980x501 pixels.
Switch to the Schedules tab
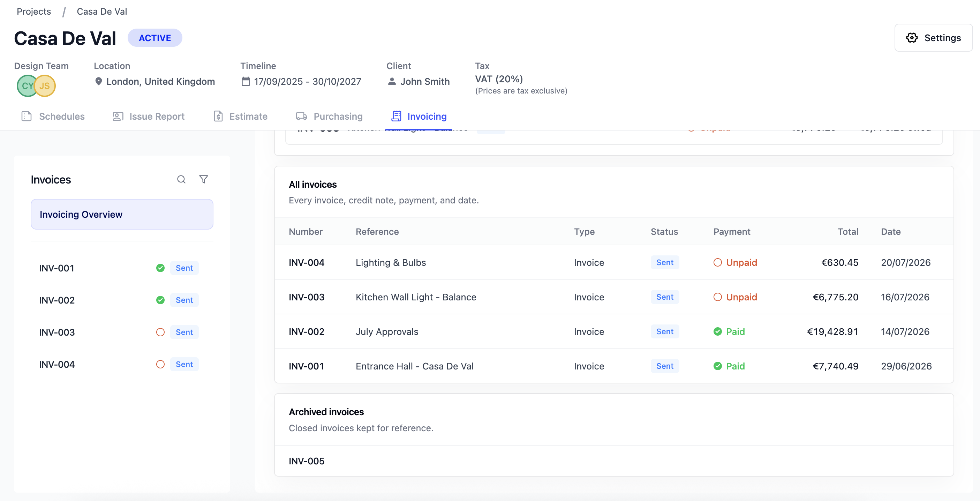(53, 116)
